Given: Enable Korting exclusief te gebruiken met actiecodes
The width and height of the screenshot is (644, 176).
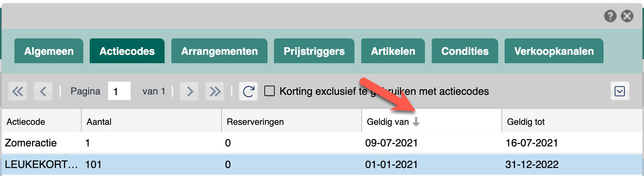Looking at the screenshot, I should click(270, 91).
